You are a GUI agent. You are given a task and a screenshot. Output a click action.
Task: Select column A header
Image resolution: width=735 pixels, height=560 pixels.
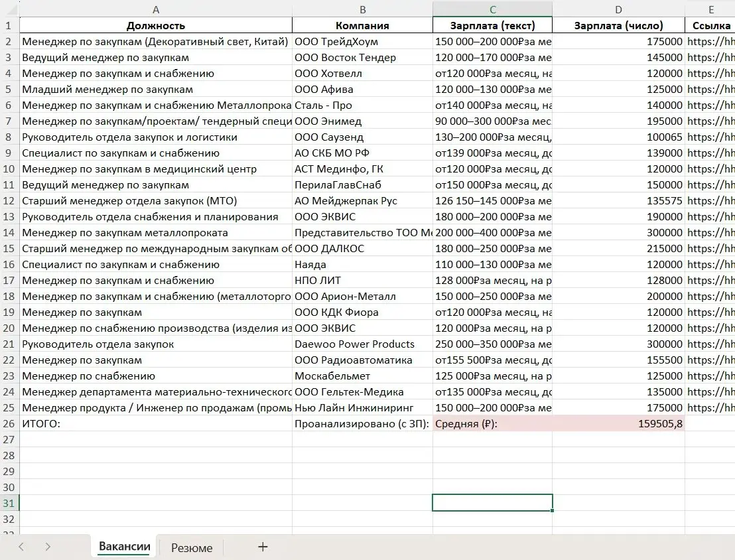click(x=156, y=9)
